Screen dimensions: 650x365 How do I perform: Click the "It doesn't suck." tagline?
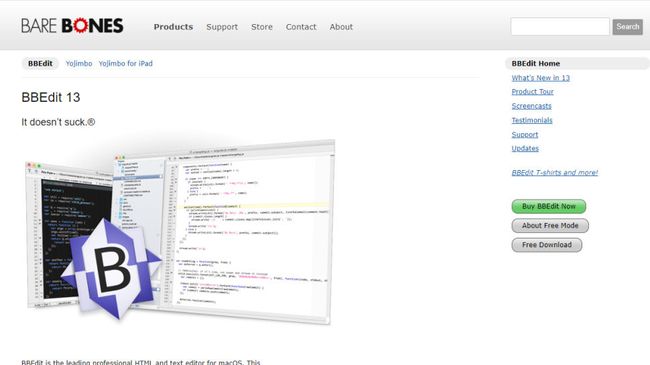click(58, 122)
